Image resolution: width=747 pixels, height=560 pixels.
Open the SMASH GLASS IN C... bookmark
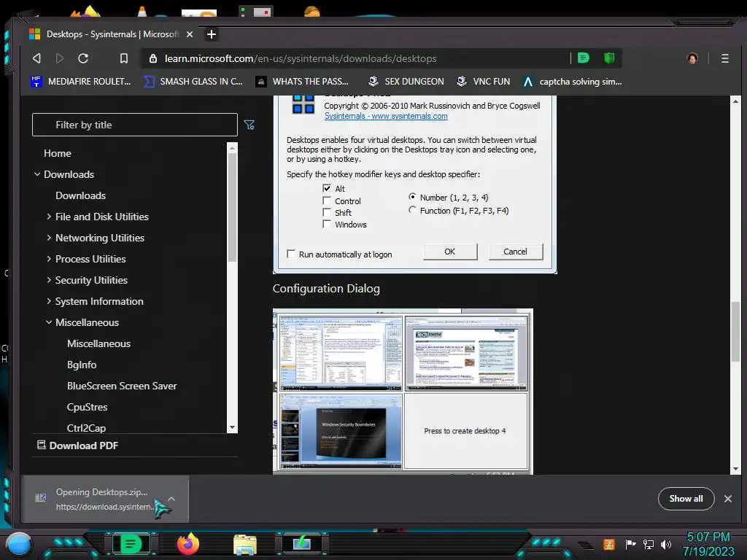[x=193, y=82]
